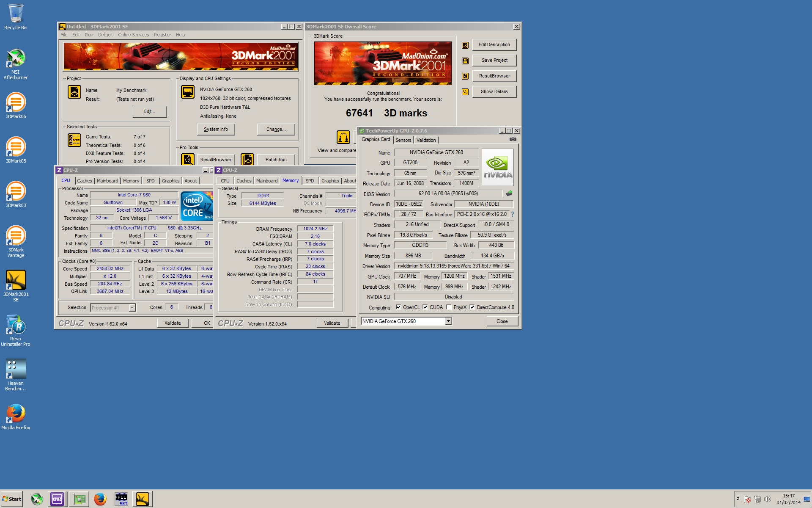Open the Help menu in 3DMark2001

181,35
